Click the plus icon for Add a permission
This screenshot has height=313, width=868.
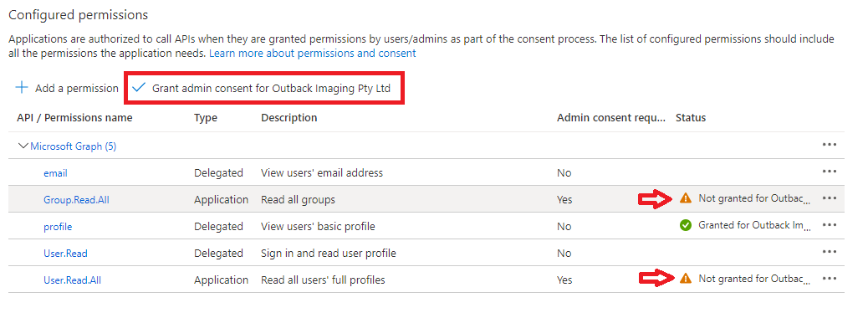[22, 88]
